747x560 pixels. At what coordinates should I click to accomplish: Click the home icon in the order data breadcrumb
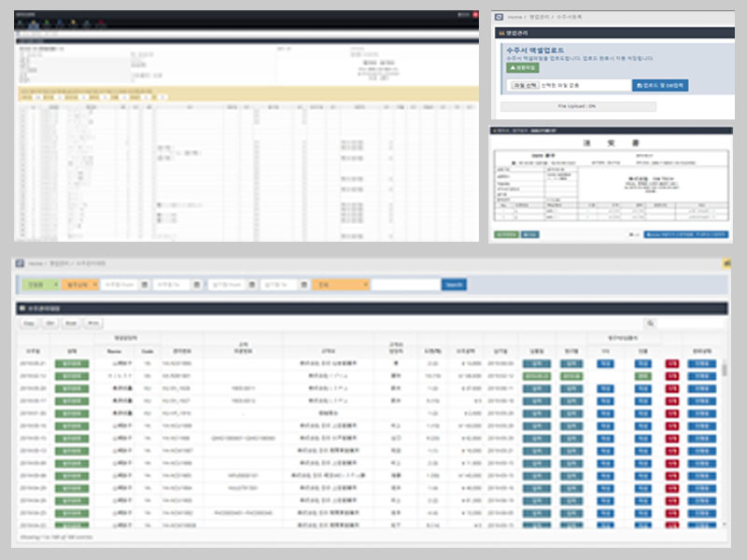pos(19,265)
